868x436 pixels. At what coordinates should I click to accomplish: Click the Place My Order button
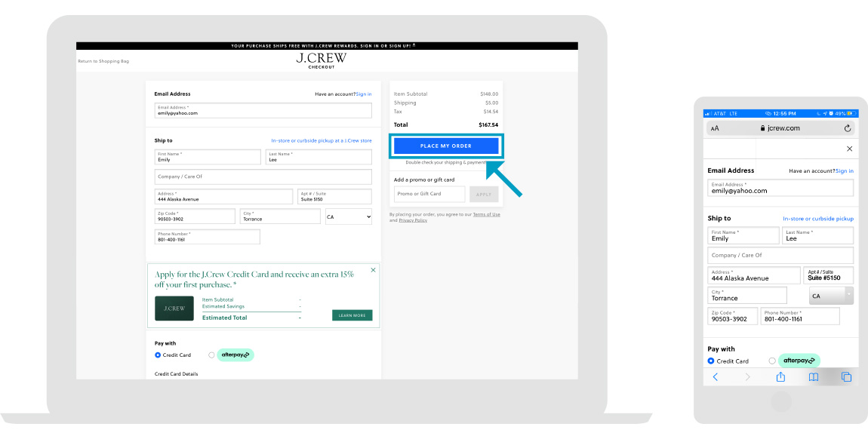(x=446, y=146)
